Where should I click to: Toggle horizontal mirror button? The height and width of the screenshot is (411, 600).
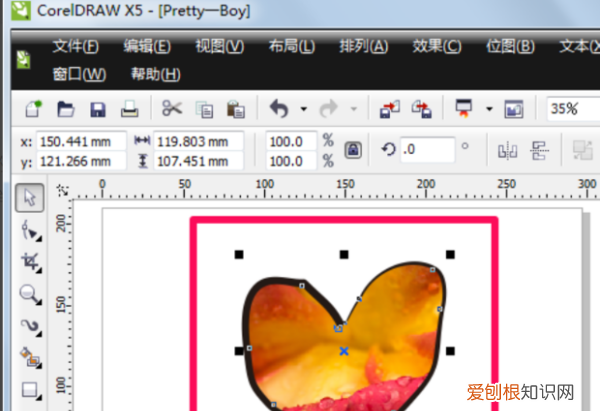click(x=508, y=149)
